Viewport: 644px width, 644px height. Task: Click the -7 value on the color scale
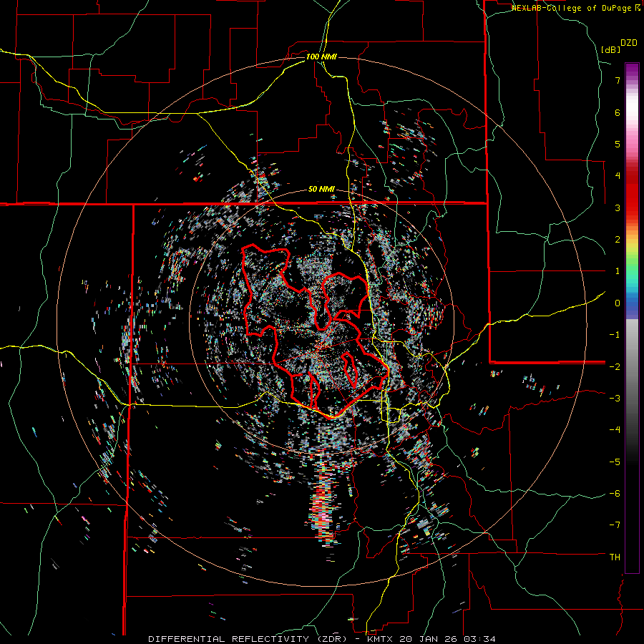point(615,525)
